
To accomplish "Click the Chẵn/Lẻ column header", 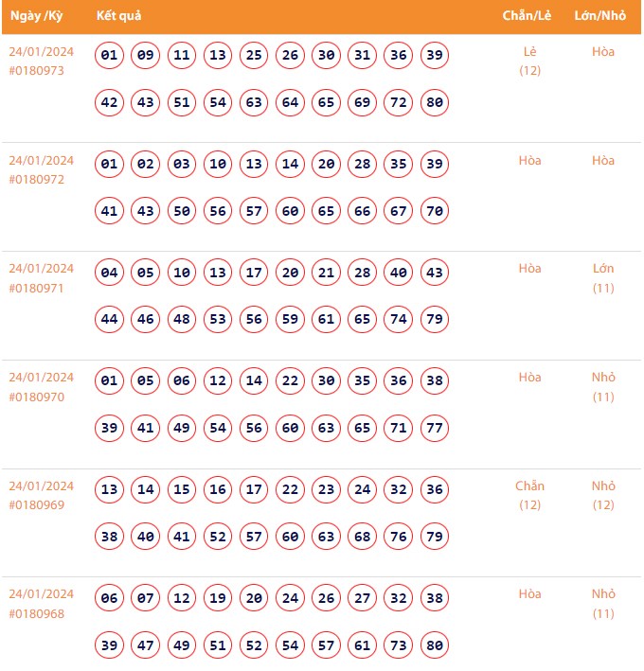I will point(528,17).
